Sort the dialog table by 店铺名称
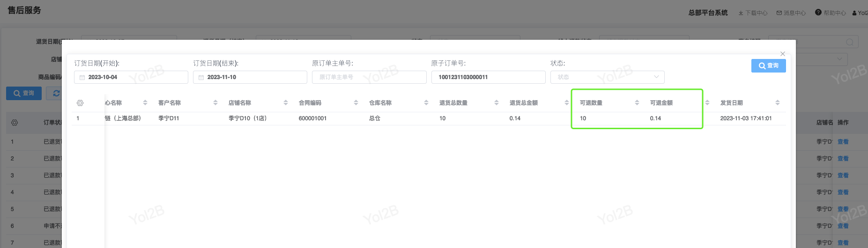Image resolution: width=868 pixels, height=248 pixels. 286,103
